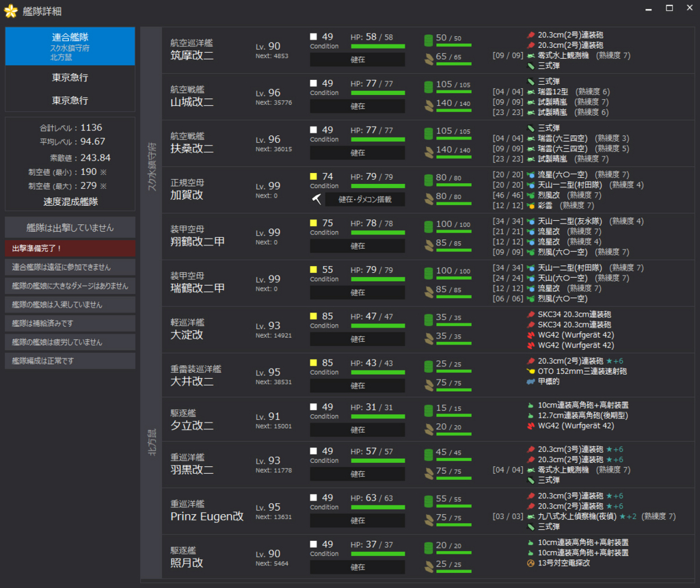Viewport: 700px width, 588px height.
Task: Click the 天山一二型(友永隊) equipment icon
Action: coord(530,222)
